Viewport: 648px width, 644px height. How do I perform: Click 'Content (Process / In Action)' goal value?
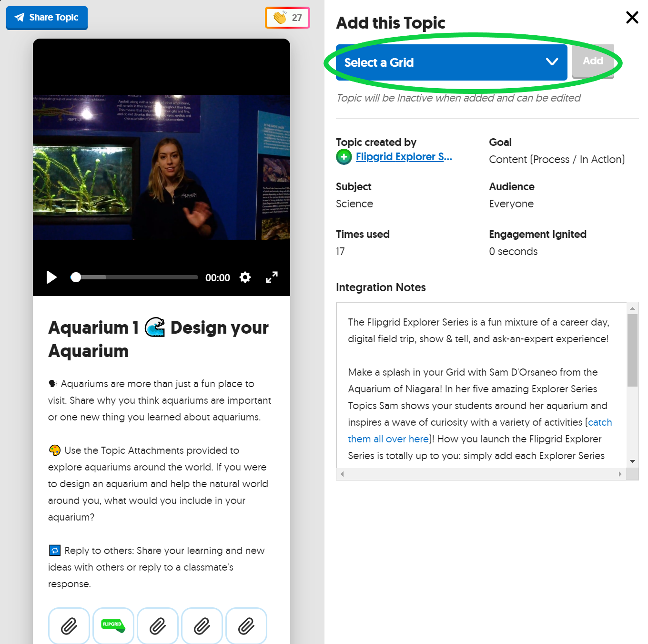point(557,159)
